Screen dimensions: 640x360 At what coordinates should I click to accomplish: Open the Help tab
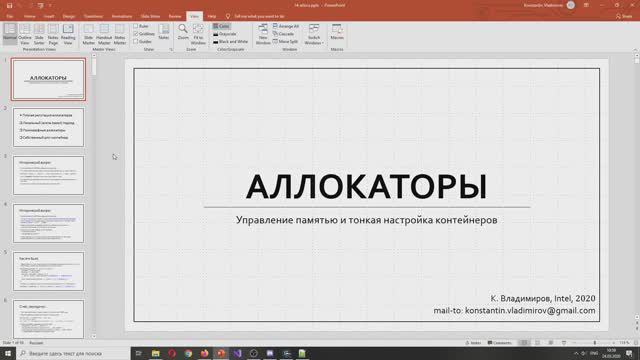pyautogui.click(x=211, y=16)
